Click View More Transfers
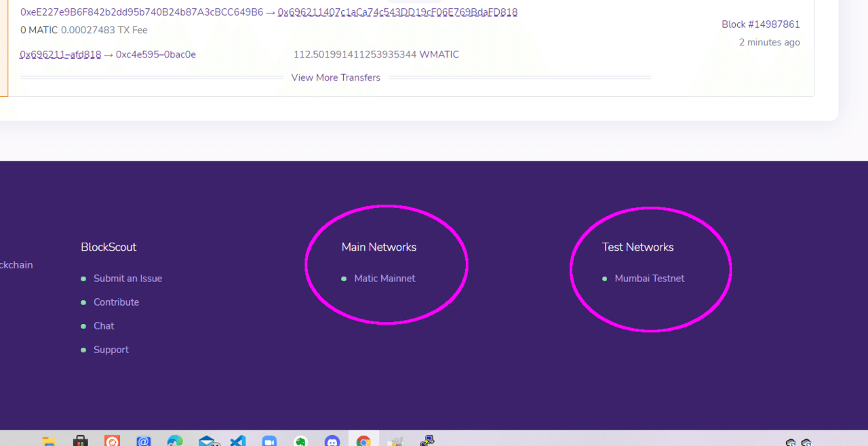The image size is (868, 446). tap(336, 77)
